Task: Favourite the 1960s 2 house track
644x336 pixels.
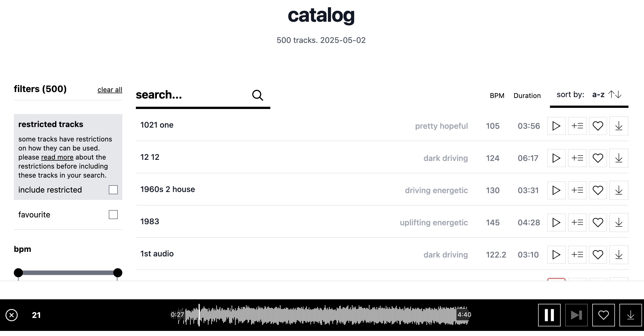Action: tap(598, 190)
